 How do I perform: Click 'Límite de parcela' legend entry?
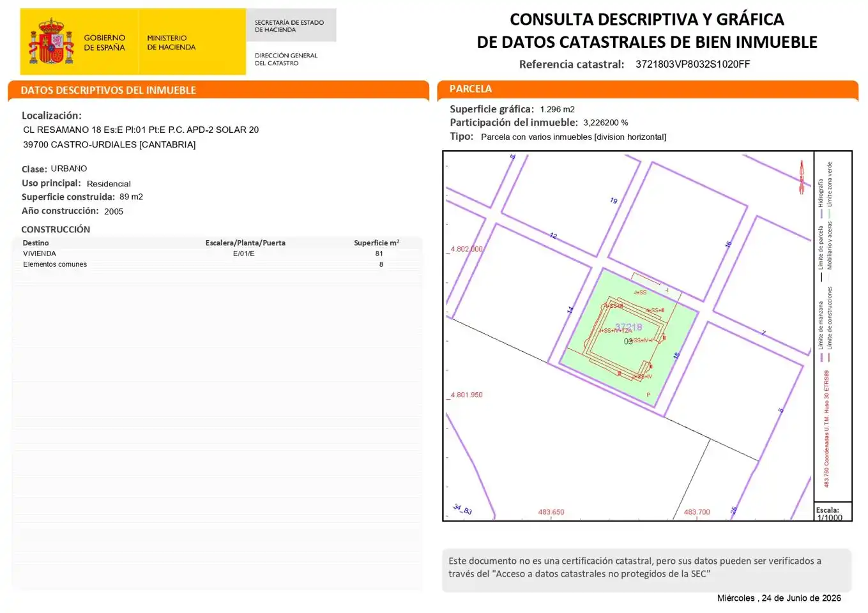pos(821,253)
